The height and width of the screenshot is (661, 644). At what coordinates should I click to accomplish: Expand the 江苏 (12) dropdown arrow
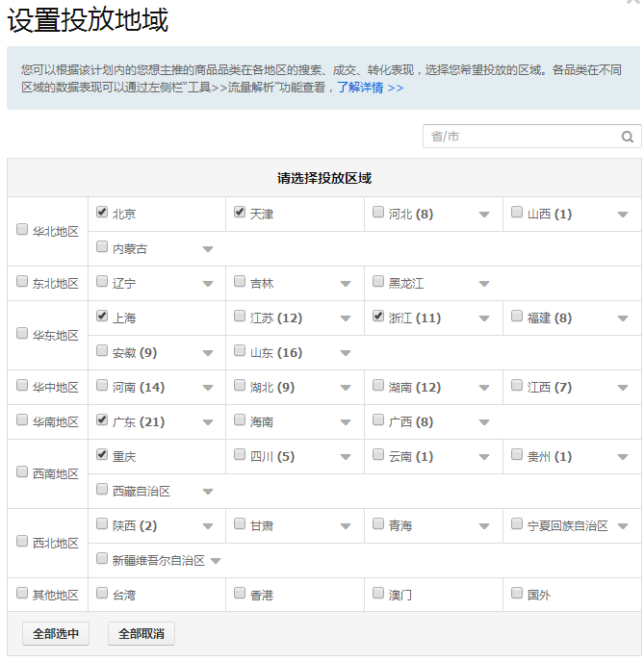tap(346, 318)
